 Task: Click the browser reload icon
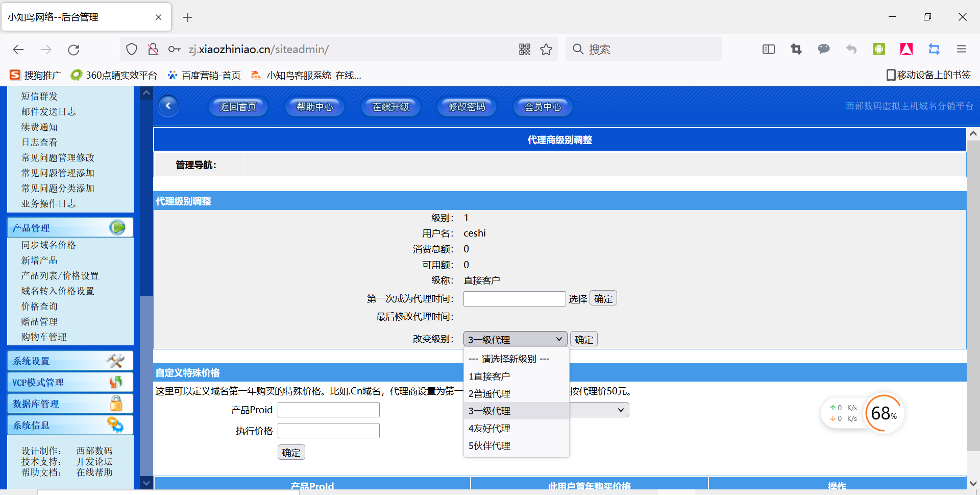(73, 50)
